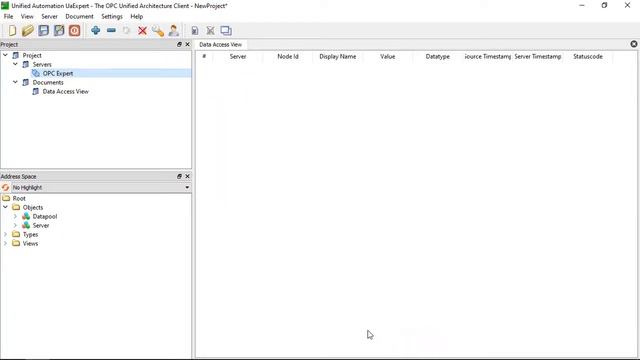The height and width of the screenshot is (360, 640).
Task: Open the Document menu
Action: coord(79,16)
